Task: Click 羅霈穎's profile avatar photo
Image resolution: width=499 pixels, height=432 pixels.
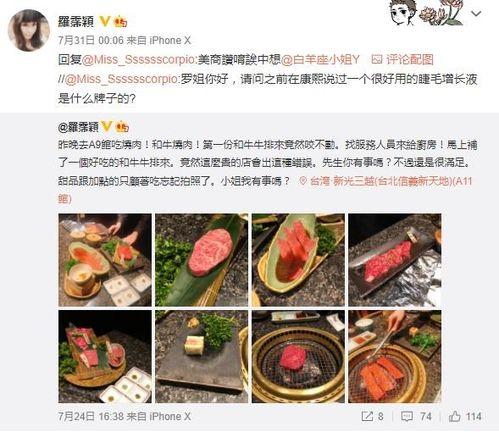Action: tap(29, 30)
